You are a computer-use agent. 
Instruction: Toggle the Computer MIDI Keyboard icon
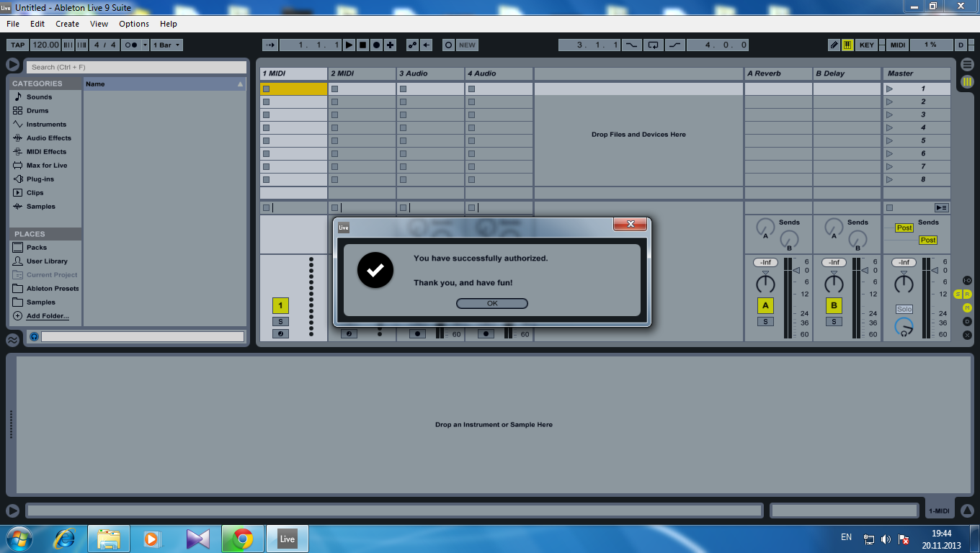[x=848, y=45]
